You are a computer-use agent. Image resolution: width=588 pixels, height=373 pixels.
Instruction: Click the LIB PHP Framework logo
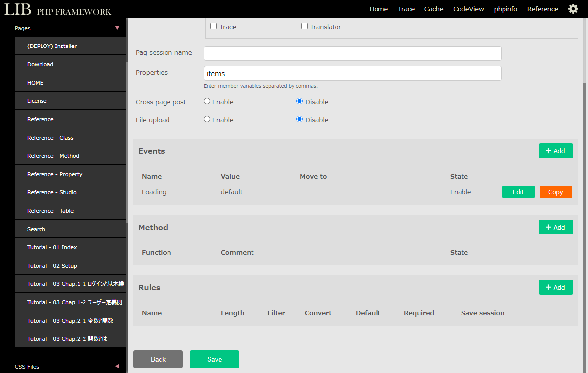click(x=58, y=9)
